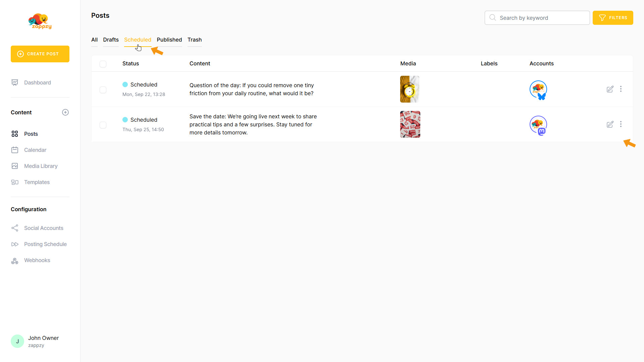Open Templates from the sidebar
The height and width of the screenshot is (362, 644).
point(37,182)
